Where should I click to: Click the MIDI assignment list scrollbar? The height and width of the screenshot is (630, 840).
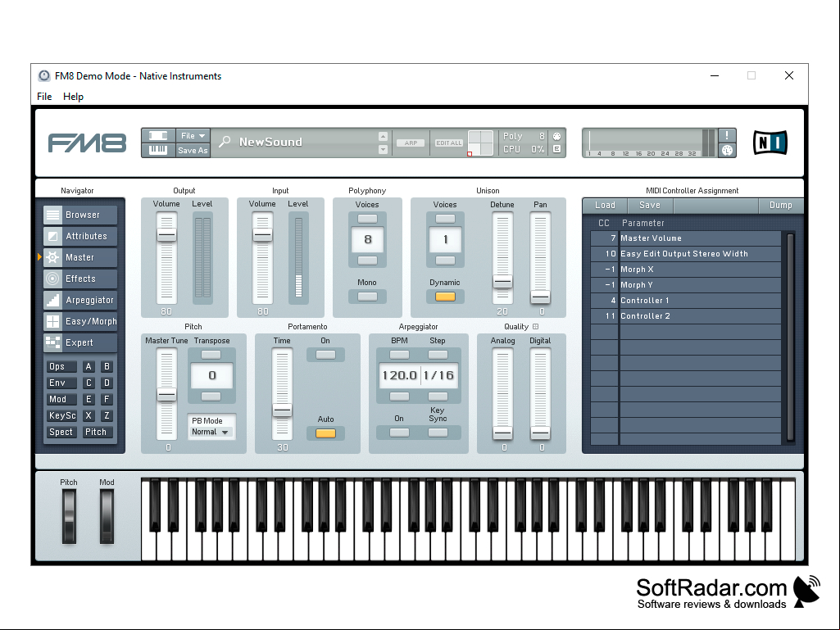(x=790, y=337)
